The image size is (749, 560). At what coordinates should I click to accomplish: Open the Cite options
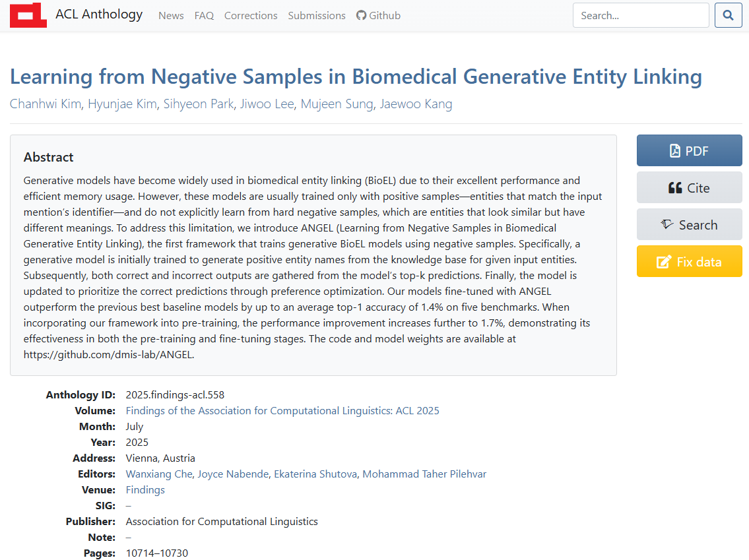pos(689,187)
